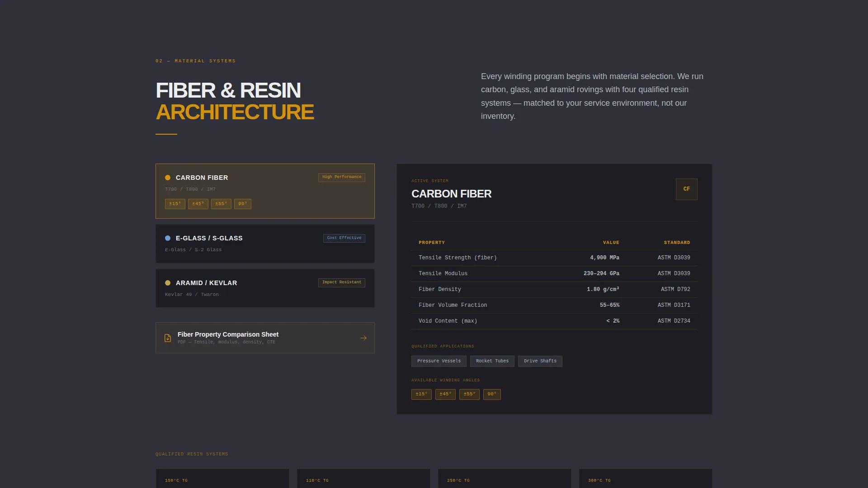Click the 110°C TG resin card
The height and width of the screenshot is (488, 868).
click(x=363, y=479)
